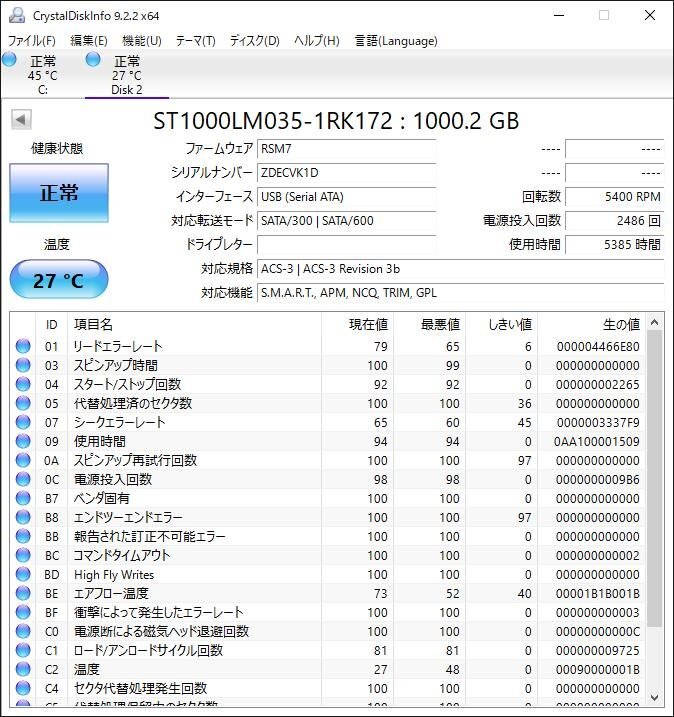674x717 pixels.
Task: Select raw value 000004466E80
Action: (598, 347)
